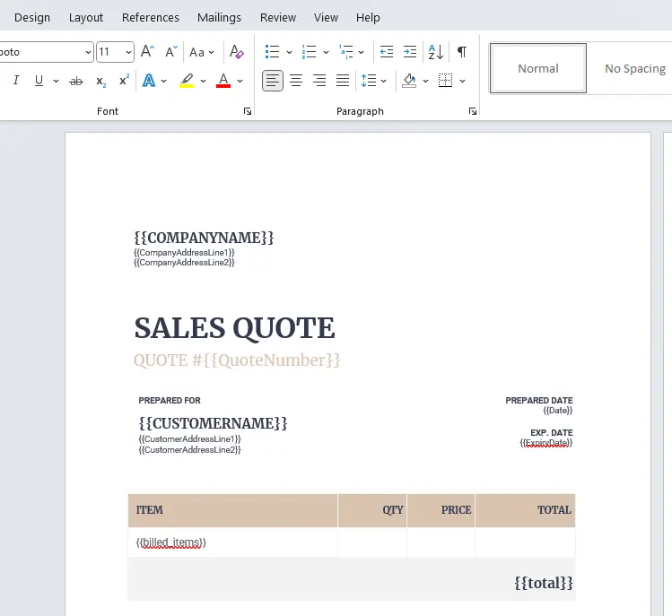Open the References tab
Viewport: 672px width, 616px height.
[x=150, y=17]
